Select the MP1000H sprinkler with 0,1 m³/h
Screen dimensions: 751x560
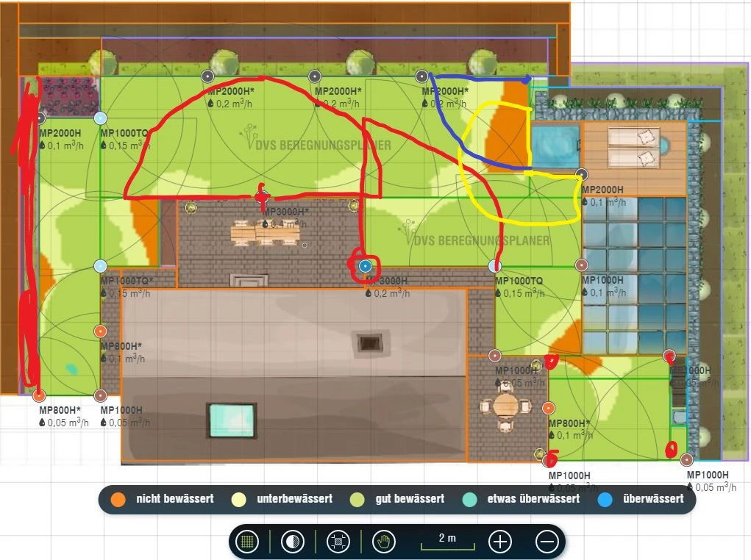click(x=581, y=265)
